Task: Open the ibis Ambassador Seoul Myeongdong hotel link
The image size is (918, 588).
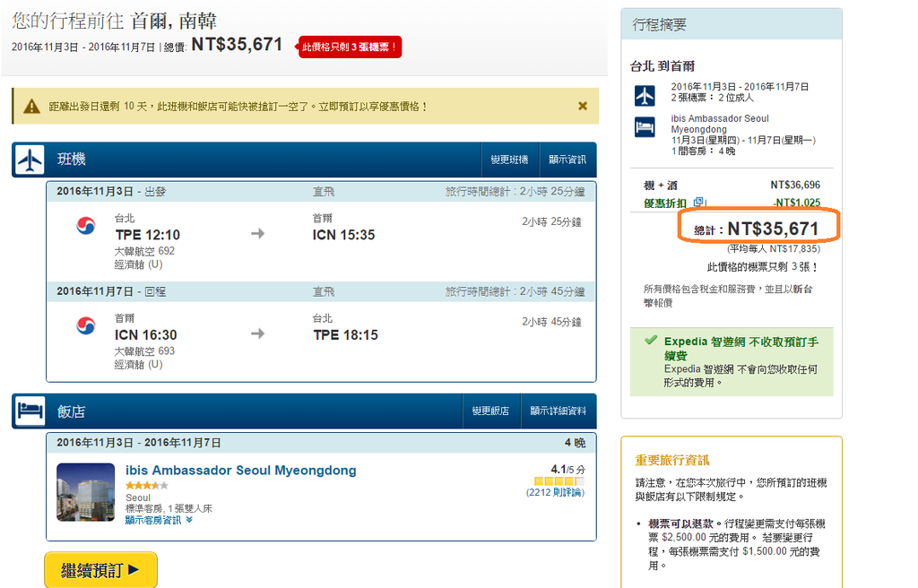Action: (240, 471)
